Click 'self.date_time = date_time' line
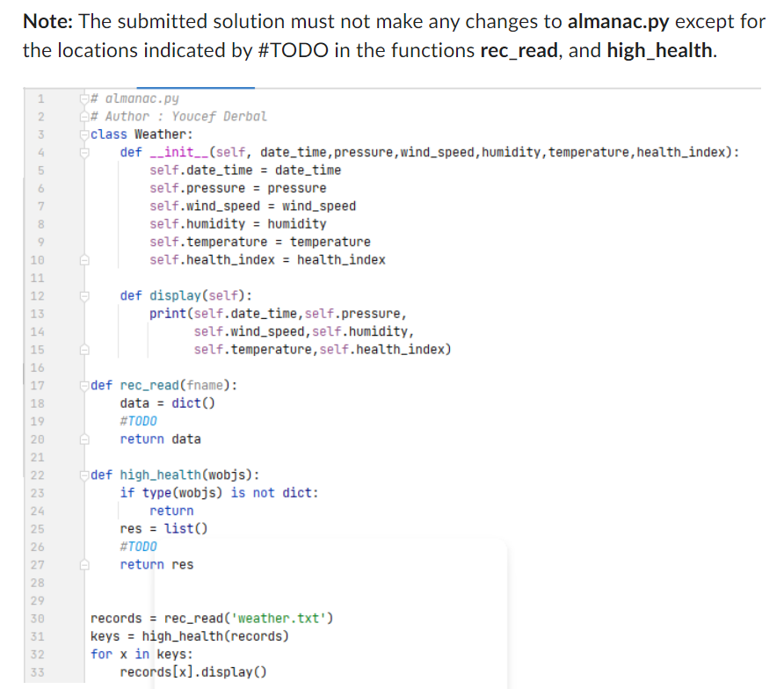 [245, 170]
